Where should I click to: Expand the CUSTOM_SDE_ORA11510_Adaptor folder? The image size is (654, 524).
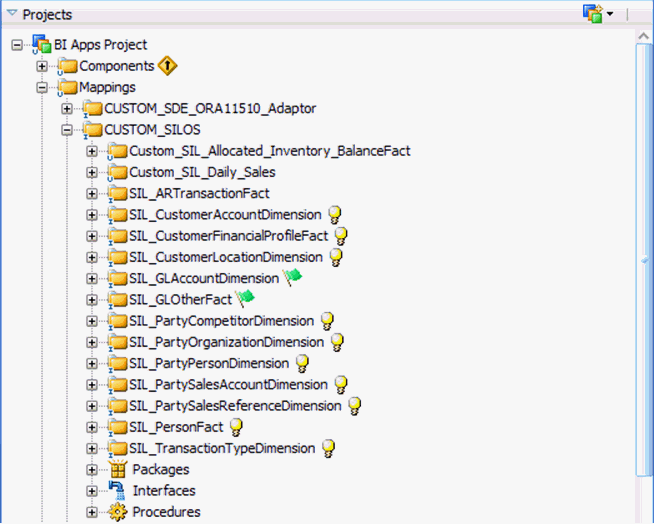pyautogui.click(x=67, y=109)
